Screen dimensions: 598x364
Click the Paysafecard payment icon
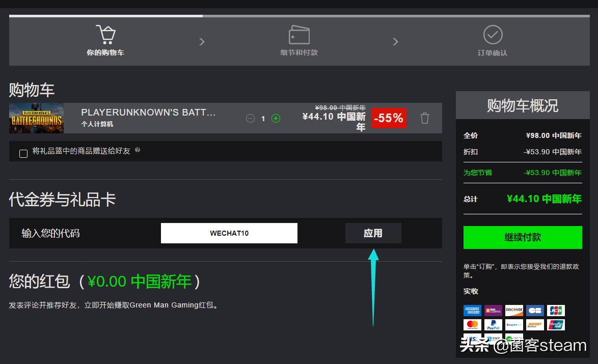(514, 325)
